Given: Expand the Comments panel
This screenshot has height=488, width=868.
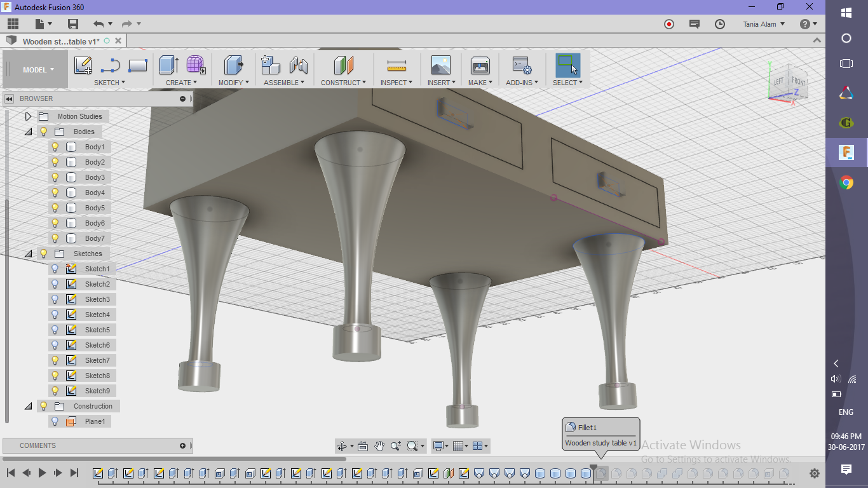Looking at the screenshot, I should [x=182, y=445].
